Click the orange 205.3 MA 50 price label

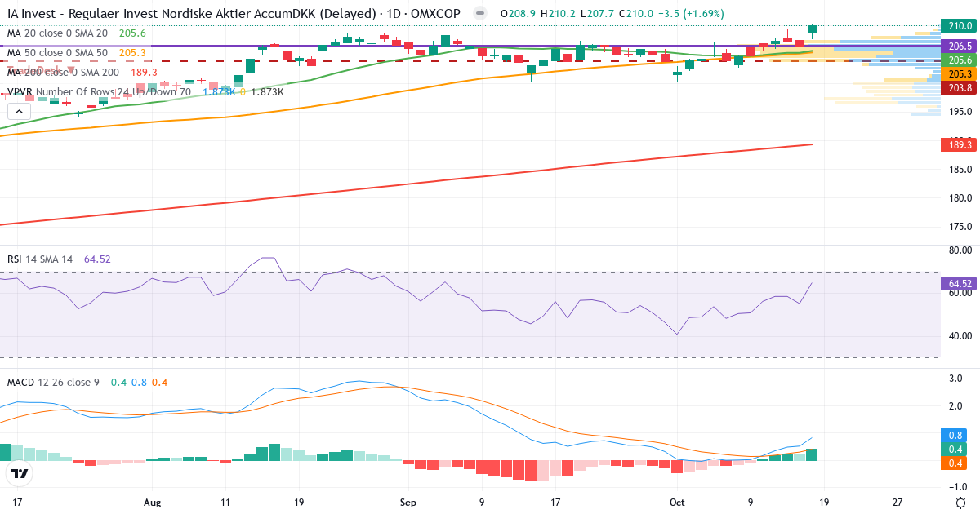click(960, 73)
